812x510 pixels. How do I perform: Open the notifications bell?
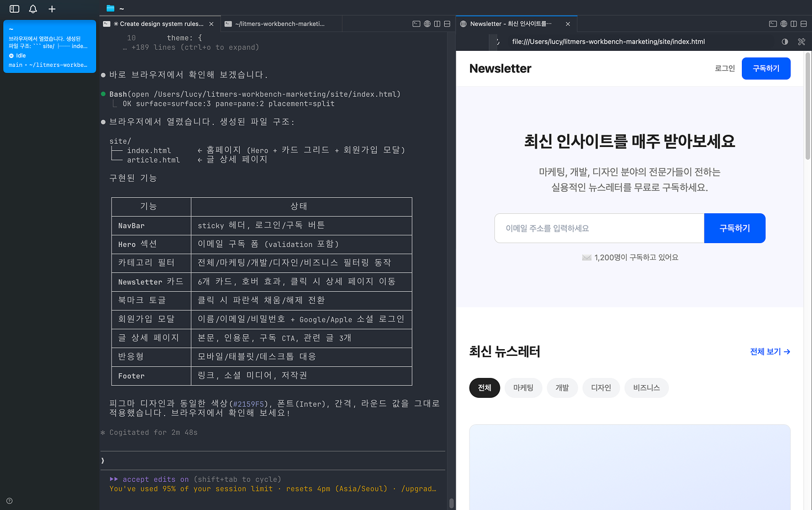pos(33,9)
